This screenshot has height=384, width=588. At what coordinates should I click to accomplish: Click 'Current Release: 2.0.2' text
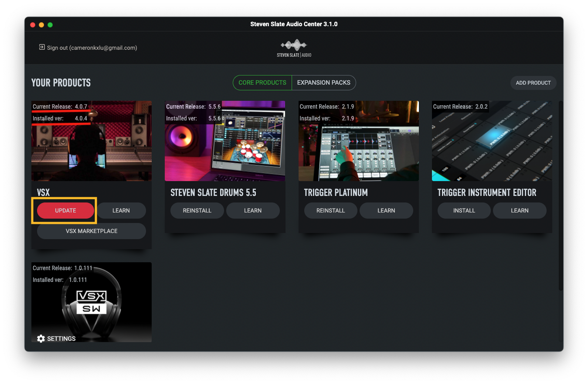[460, 106]
